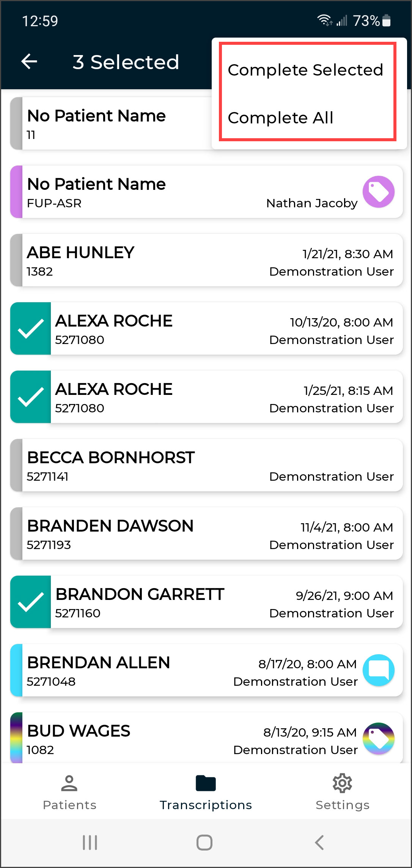Choose Complete Selected from the menu

pos(305,70)
